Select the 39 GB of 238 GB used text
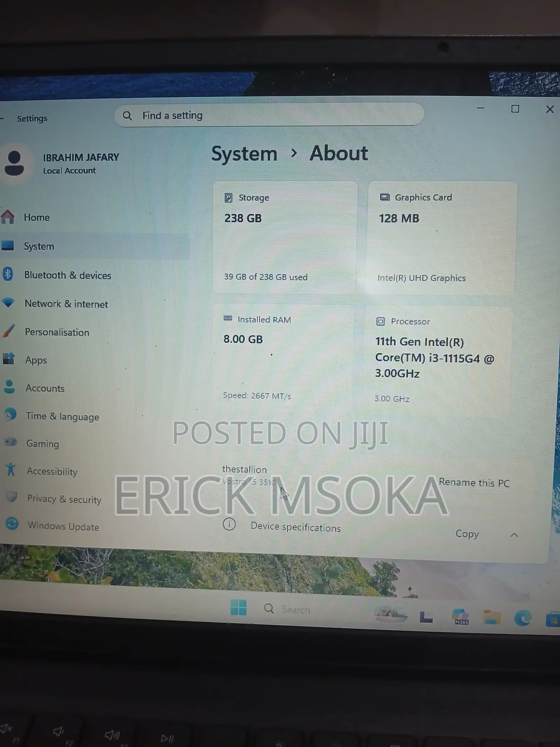Screen dimensions: 560x747 click(266, 277)
